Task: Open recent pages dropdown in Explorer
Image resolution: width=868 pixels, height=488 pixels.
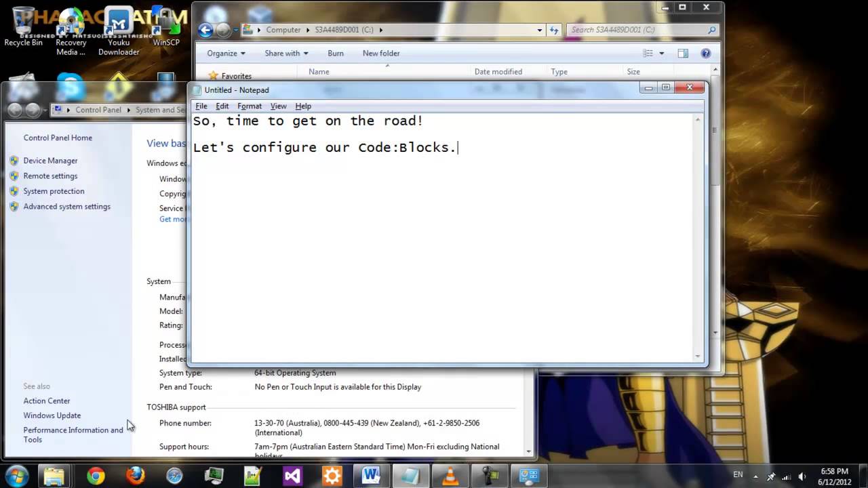Action: tap(235, 30)
